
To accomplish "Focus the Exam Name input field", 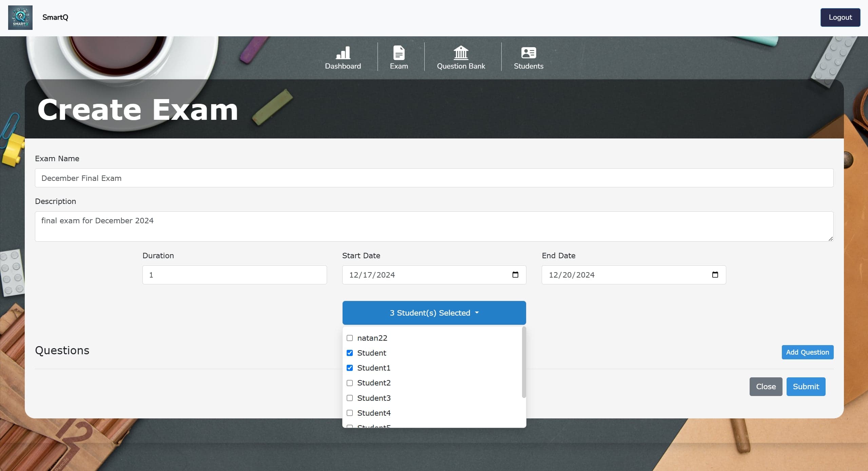I will pos(434,178).
